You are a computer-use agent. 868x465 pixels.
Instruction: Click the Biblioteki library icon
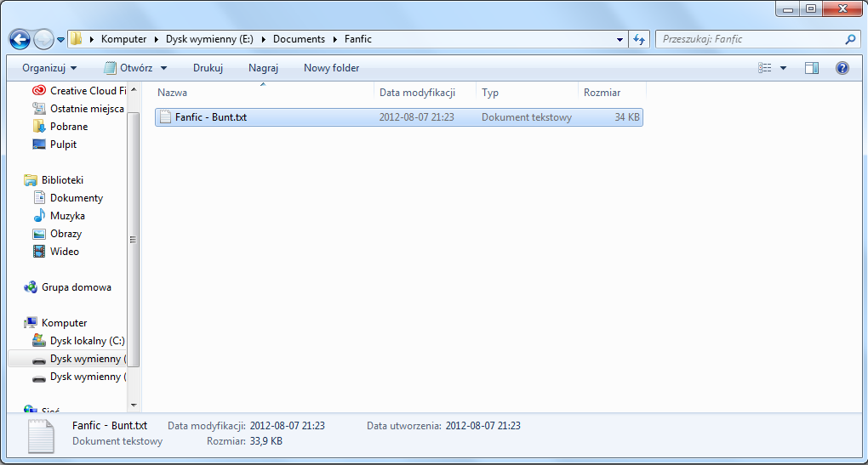31,180
